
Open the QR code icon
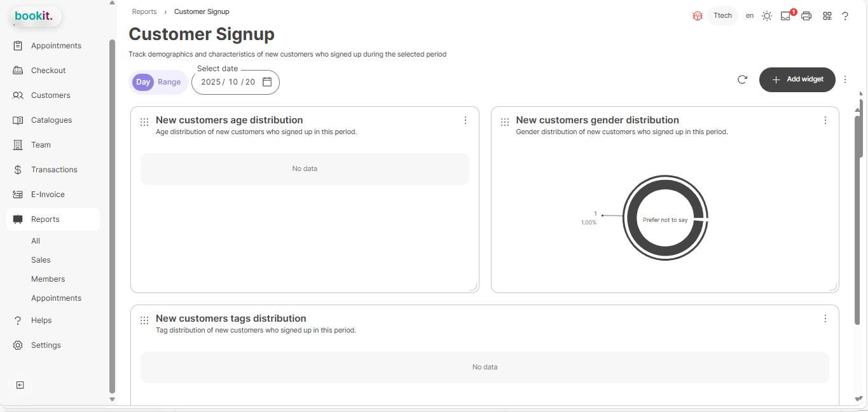[x=827, y=16]
